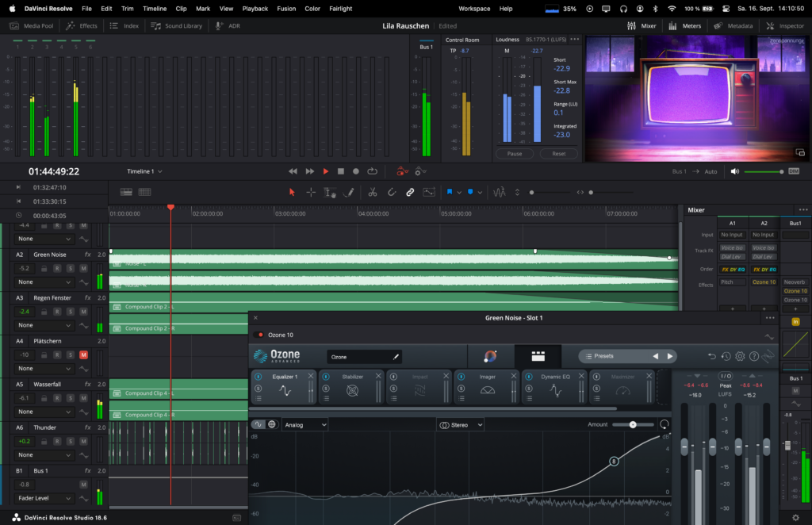Click the blue marker icon

coord(470,192)
